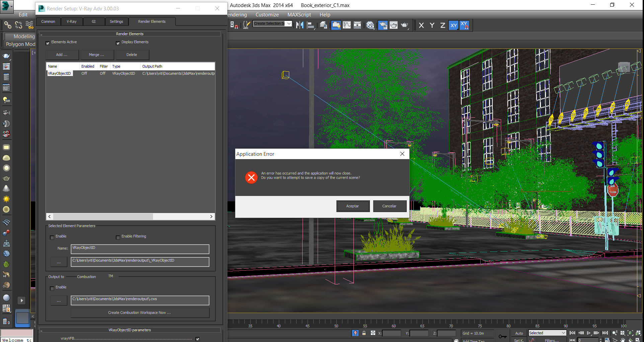This screenshot has width=644, height=342.
Task: Click the Light Lister bulb icon
Action: click(6, 100)
